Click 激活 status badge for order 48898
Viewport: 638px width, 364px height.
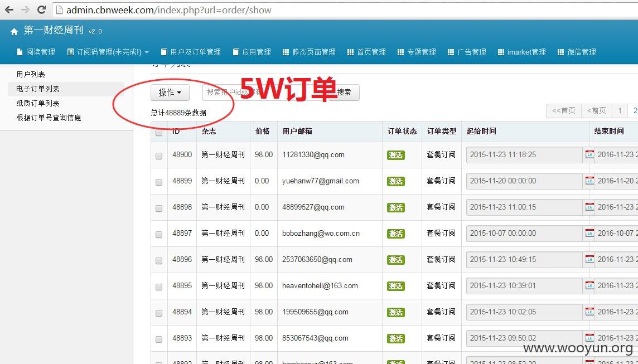tap(395, 207)
